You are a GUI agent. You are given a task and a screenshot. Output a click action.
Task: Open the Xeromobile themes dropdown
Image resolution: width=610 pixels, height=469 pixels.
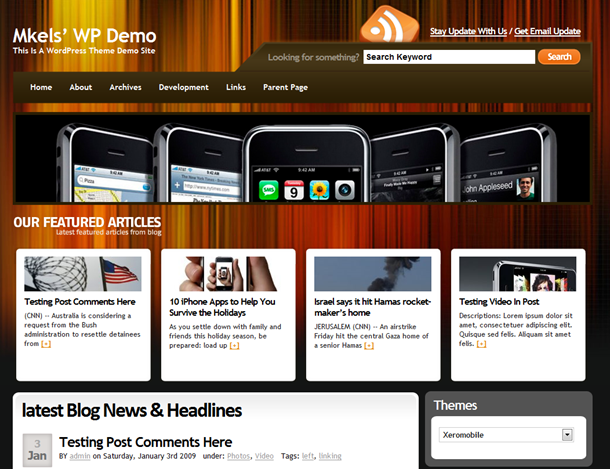point(506,435)
